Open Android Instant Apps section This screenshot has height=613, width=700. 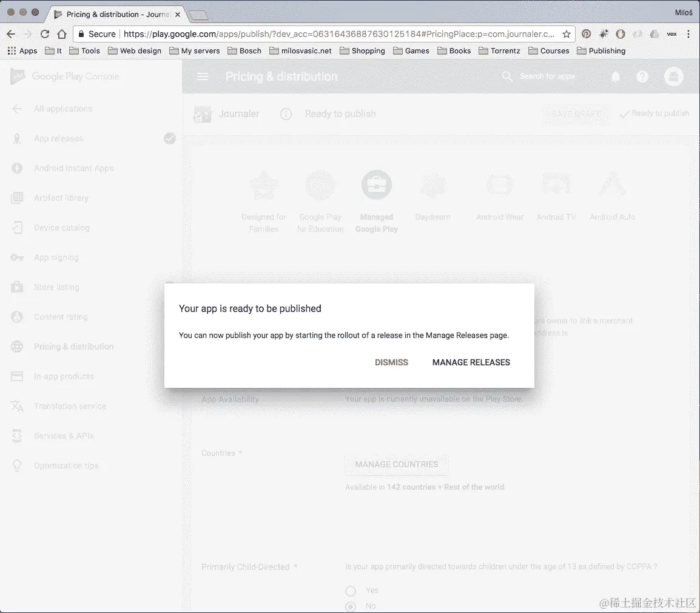(73, 168)
